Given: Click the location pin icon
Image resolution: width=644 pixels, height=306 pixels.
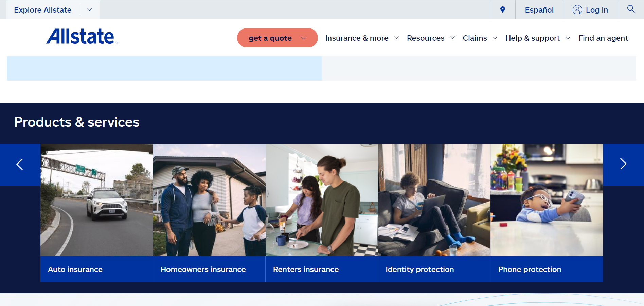Looking at the screenshot, I should pos(503,9).
